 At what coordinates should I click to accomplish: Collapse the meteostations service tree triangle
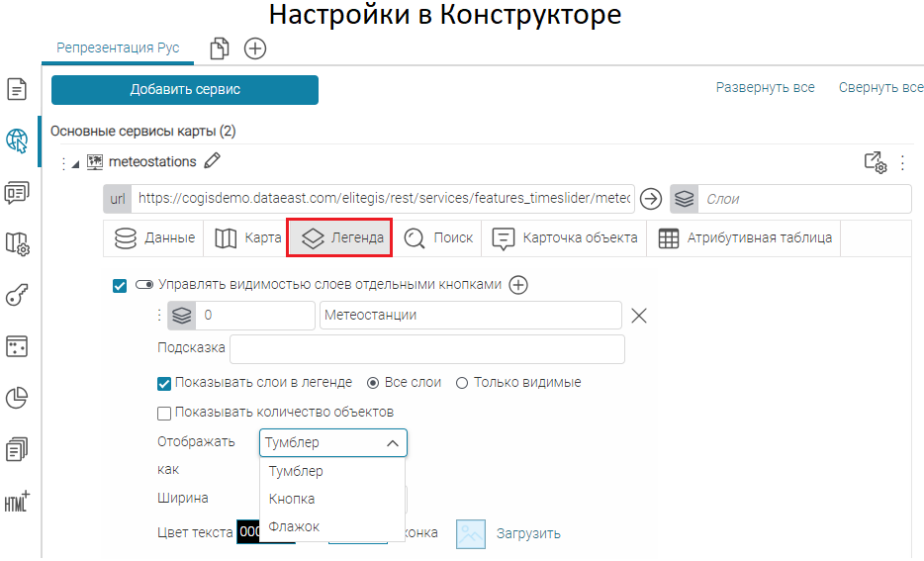click(75, 163)
